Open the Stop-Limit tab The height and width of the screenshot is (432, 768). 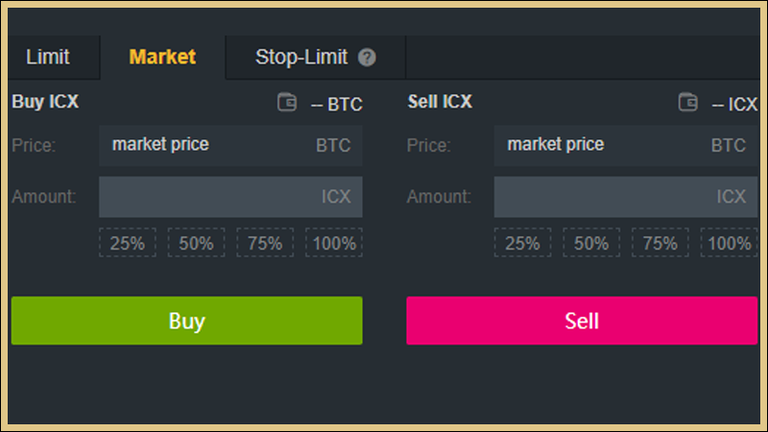pos(315,57)
